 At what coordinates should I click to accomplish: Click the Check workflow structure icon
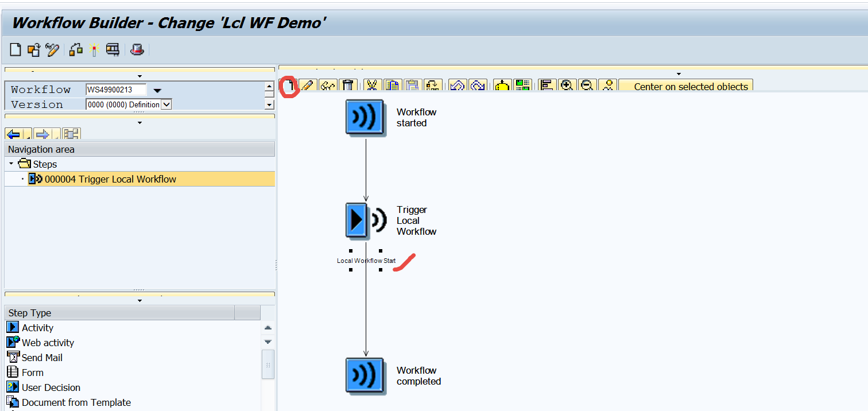76,50
